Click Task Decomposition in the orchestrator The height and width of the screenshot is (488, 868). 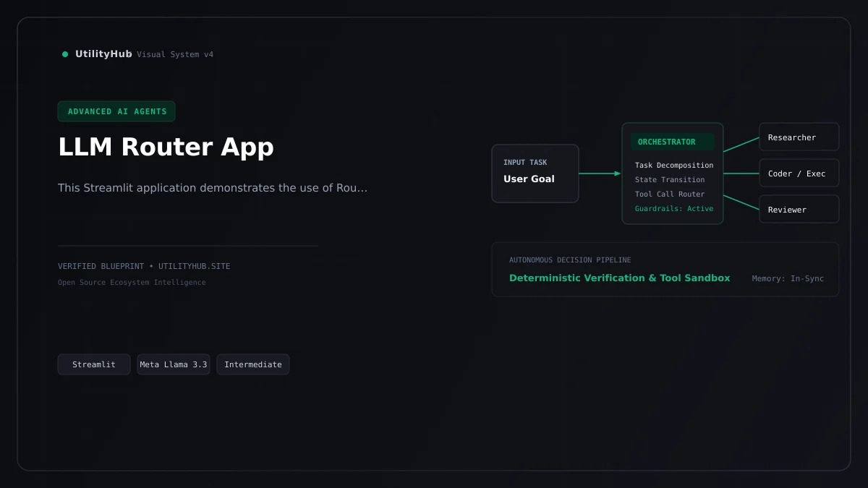coord(674,166)
